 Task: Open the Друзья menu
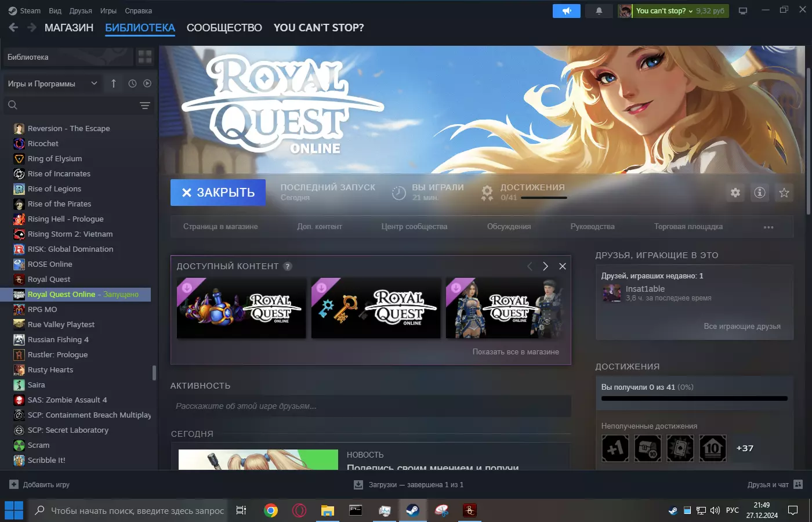(81, 10)
